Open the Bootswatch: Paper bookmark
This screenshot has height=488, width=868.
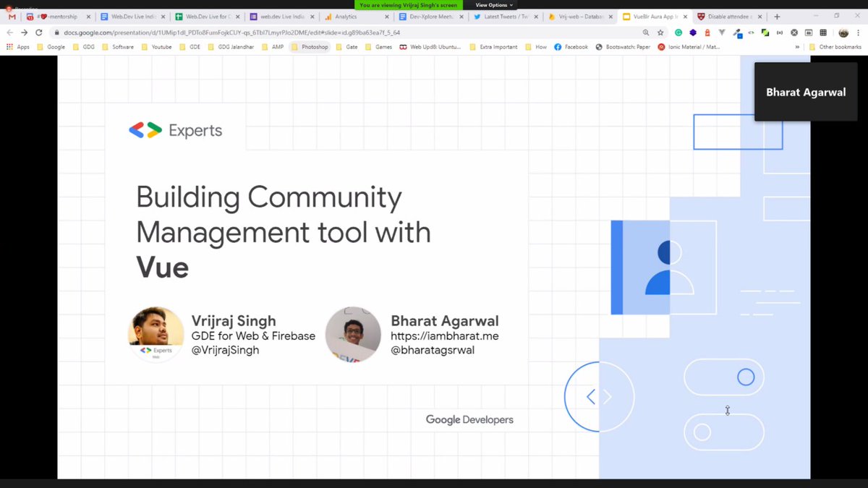(623, 47)
